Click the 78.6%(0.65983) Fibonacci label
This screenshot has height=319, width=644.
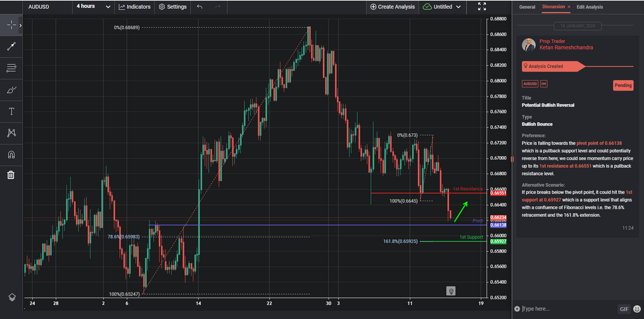[x=123, y=237]
